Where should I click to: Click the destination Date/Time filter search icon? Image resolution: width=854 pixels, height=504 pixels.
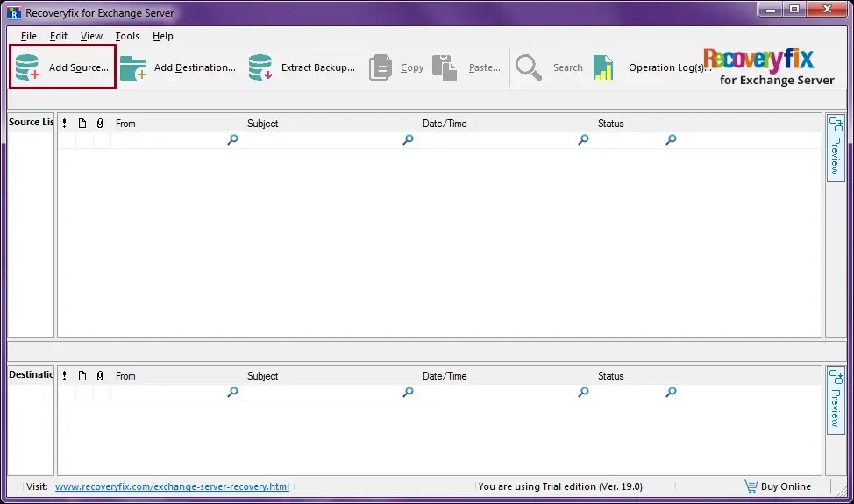[x=583, y=392]
